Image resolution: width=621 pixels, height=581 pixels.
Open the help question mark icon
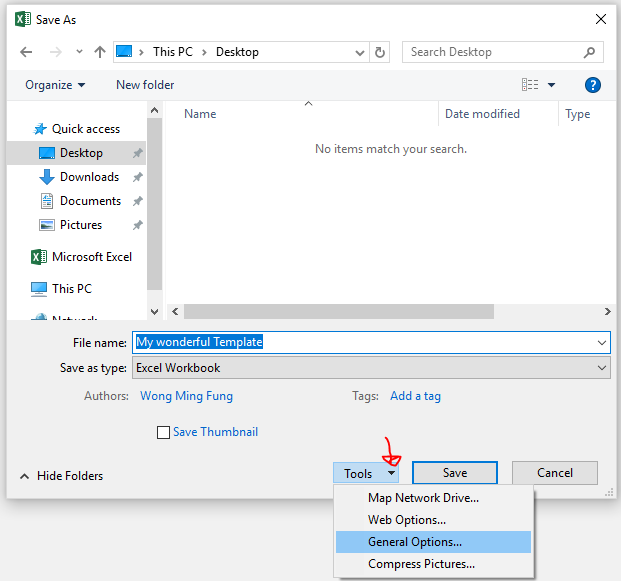pyautogui.click(x=592, y=85)
